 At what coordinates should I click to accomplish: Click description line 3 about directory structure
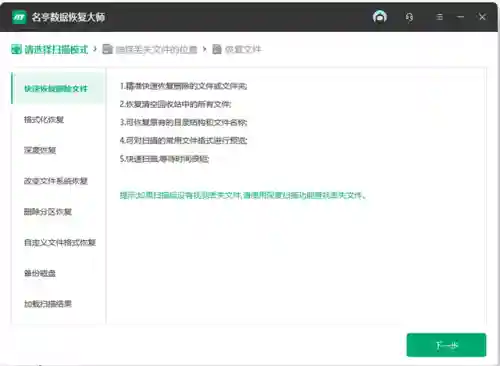[x=184, y=122]
